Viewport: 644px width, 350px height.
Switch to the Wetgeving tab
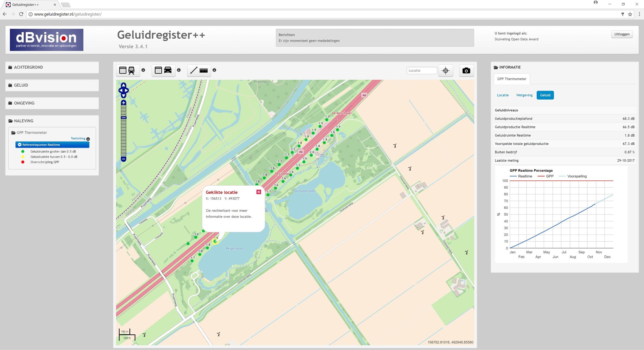[x=524, y=95]
